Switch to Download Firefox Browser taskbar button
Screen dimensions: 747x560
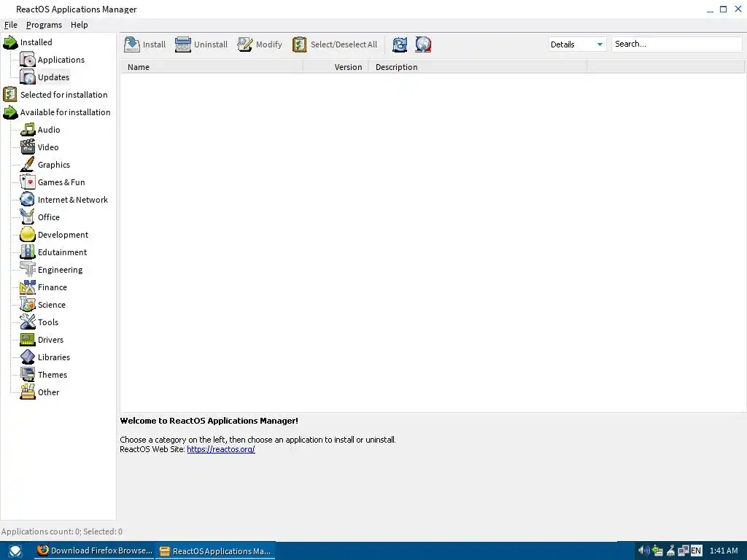click(x=95, y=551)
